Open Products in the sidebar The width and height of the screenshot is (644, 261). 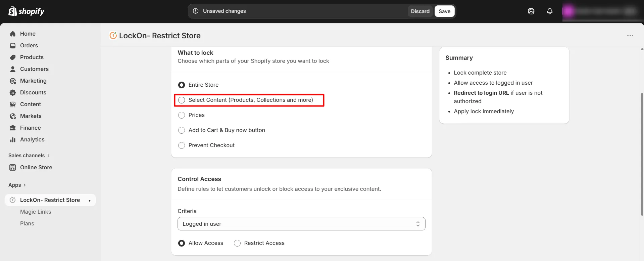(x=32, y=57)
